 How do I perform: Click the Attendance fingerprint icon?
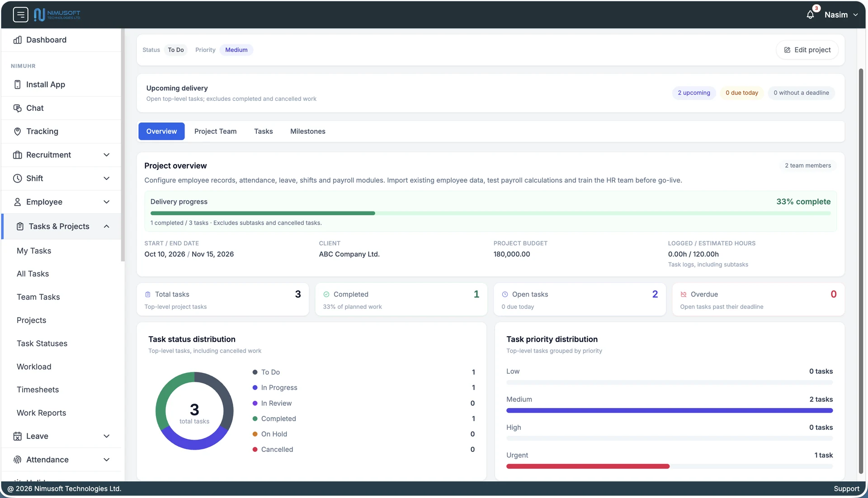point(18,460)
